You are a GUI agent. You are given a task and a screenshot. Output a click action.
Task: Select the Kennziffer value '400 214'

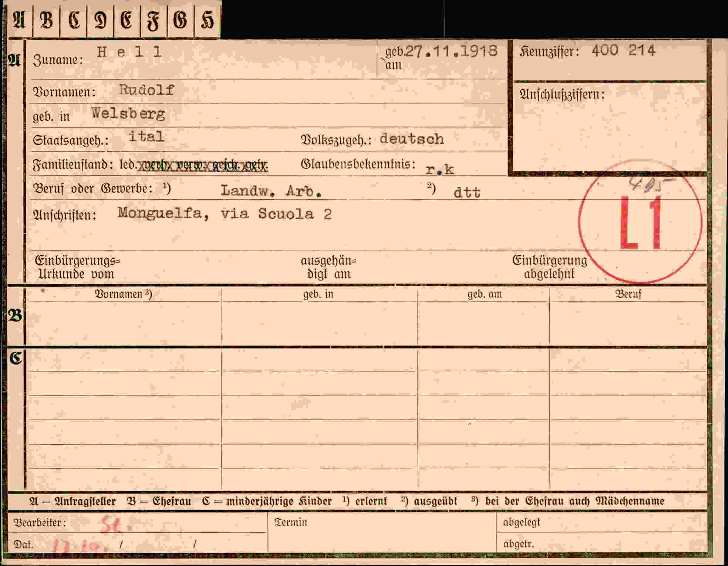tap(623, 50)
